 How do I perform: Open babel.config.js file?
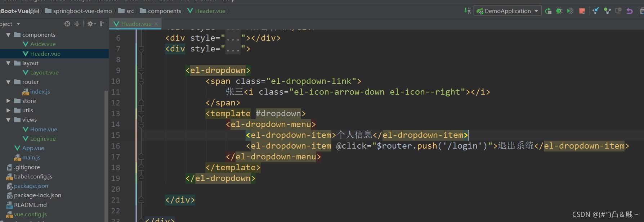33,177
